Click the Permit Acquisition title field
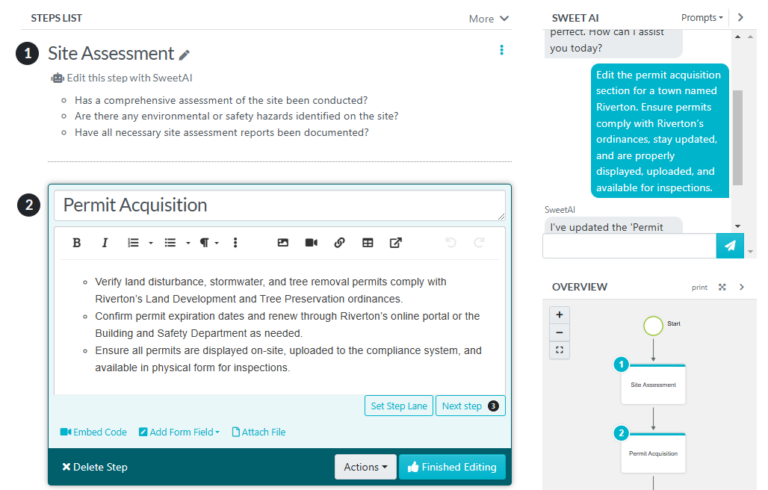The height and width of the screenshot is (490, 768). (280, 205)
